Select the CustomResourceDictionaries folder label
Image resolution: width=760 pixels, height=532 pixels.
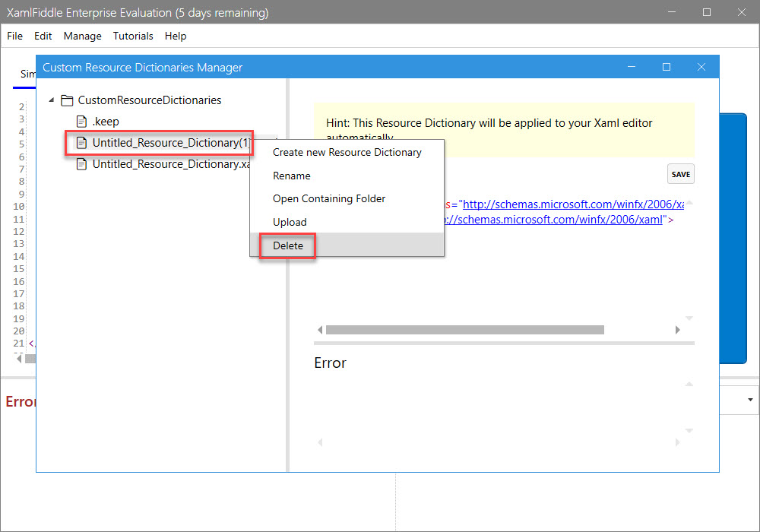point(150,100)
